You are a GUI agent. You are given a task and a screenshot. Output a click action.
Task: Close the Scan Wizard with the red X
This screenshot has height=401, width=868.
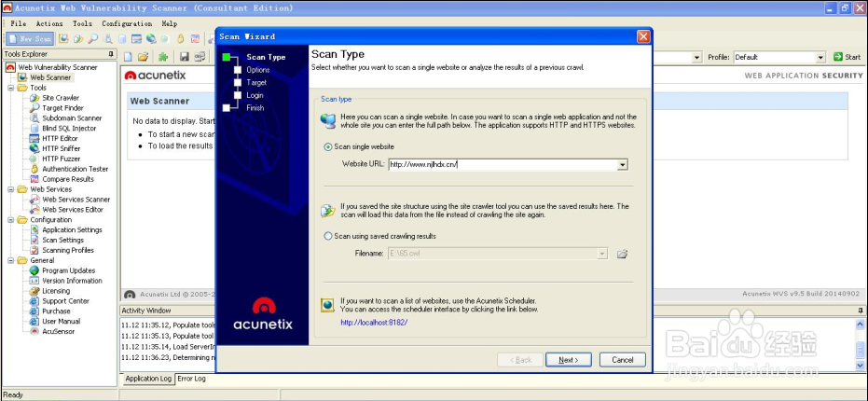642,36
